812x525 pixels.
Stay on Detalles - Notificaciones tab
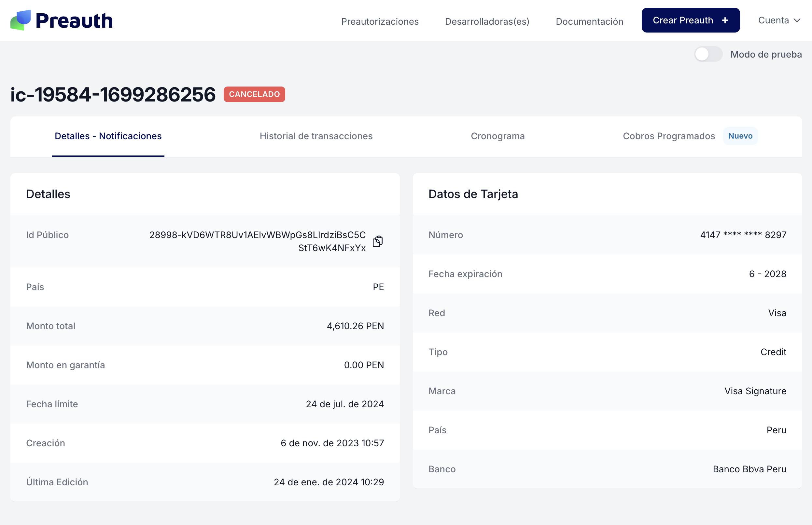(108, 136)
